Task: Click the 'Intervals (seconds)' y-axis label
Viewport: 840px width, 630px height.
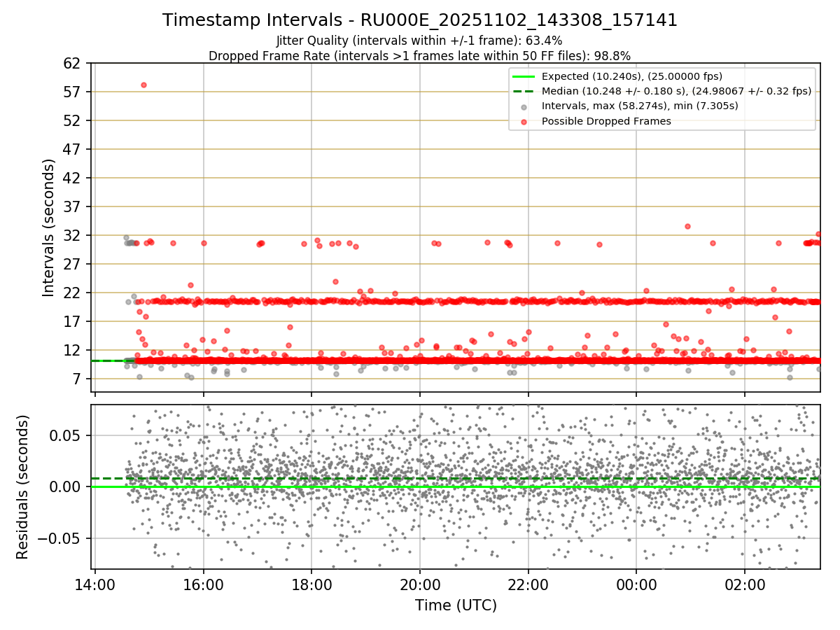Action: coord(48,227)
